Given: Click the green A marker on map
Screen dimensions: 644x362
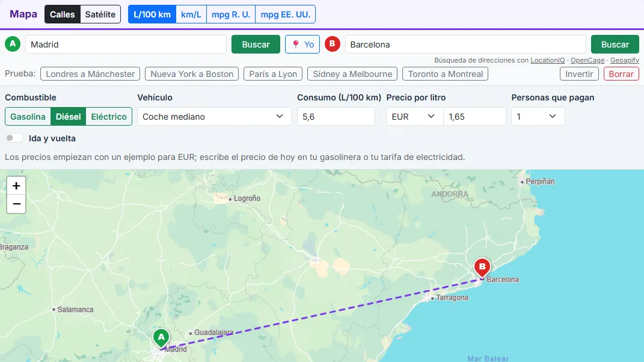Looking at the screenshot, I should click(161, 339).
